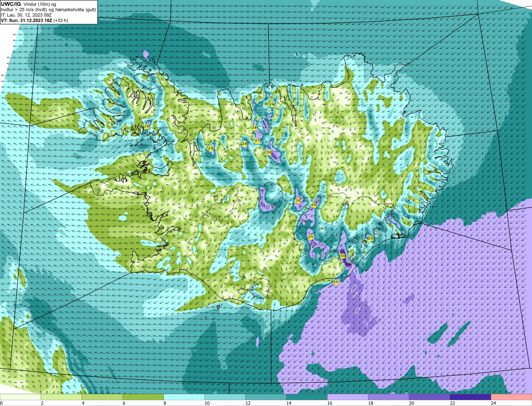Click the 18–20 m/s purple legend swatch
532x406 pixels.
click(389, 397)
